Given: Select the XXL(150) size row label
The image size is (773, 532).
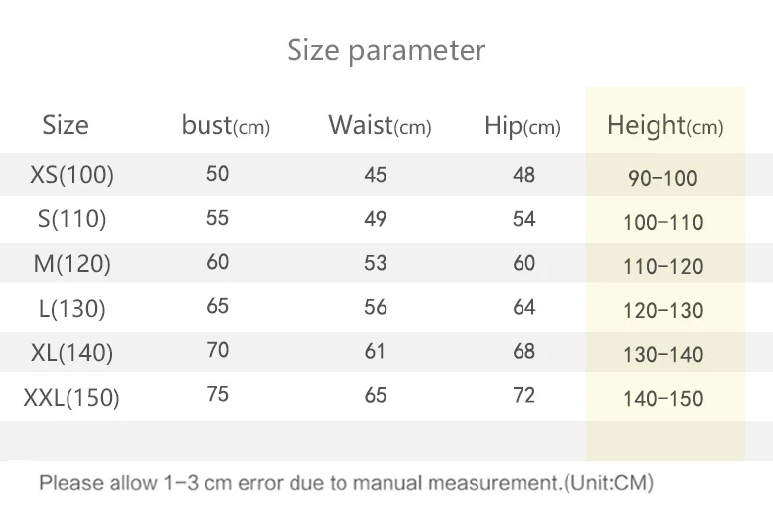Looking at the screenshot, I should (x=72, y=397).
